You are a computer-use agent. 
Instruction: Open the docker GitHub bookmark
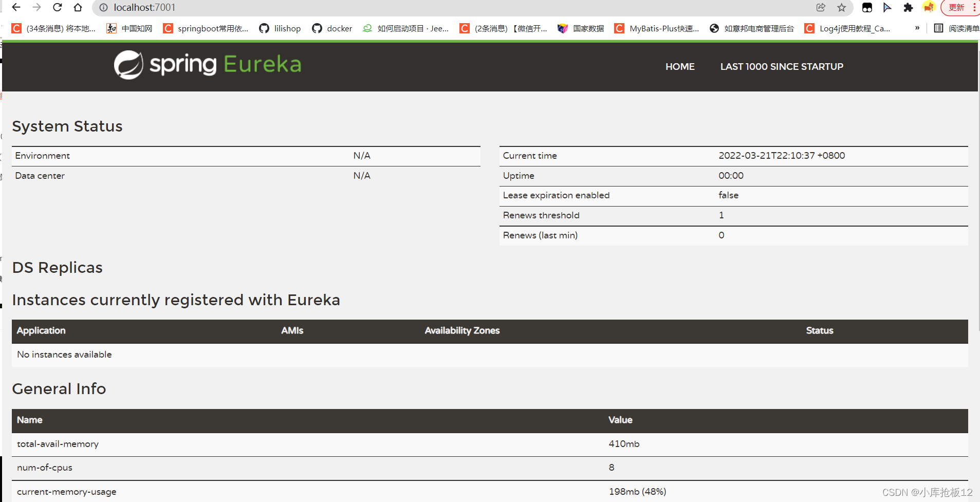pos(332,28)
